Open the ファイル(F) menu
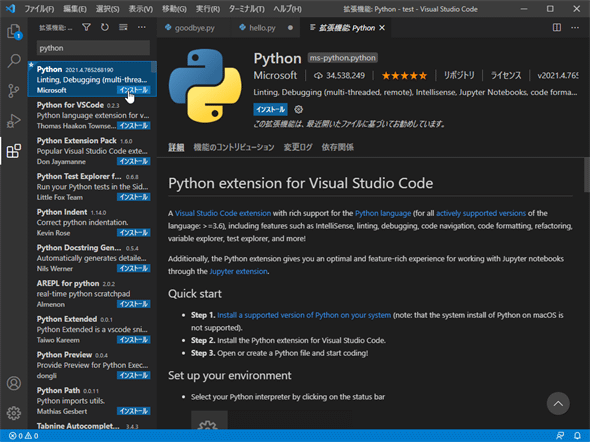The image size is (590, 442). tap(39, 9)
